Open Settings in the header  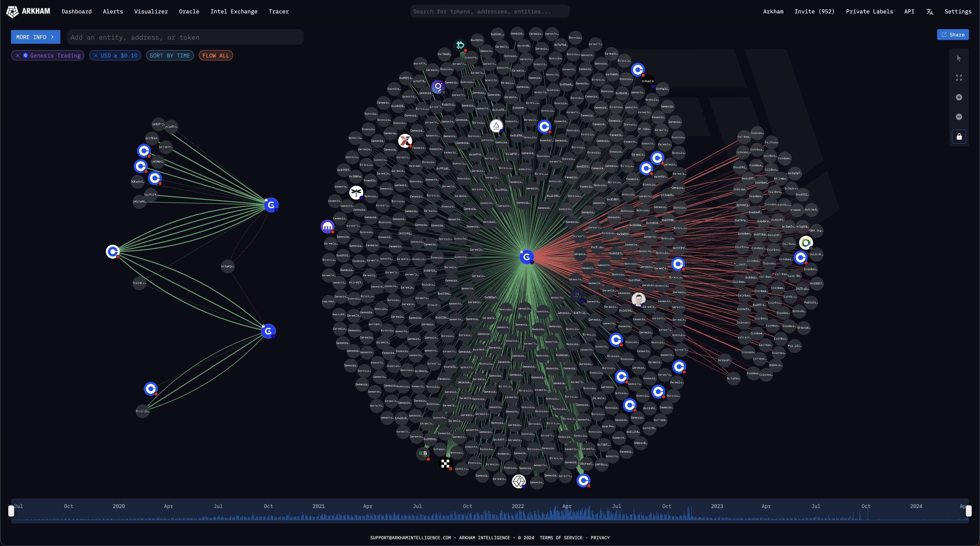pos(958,11)
